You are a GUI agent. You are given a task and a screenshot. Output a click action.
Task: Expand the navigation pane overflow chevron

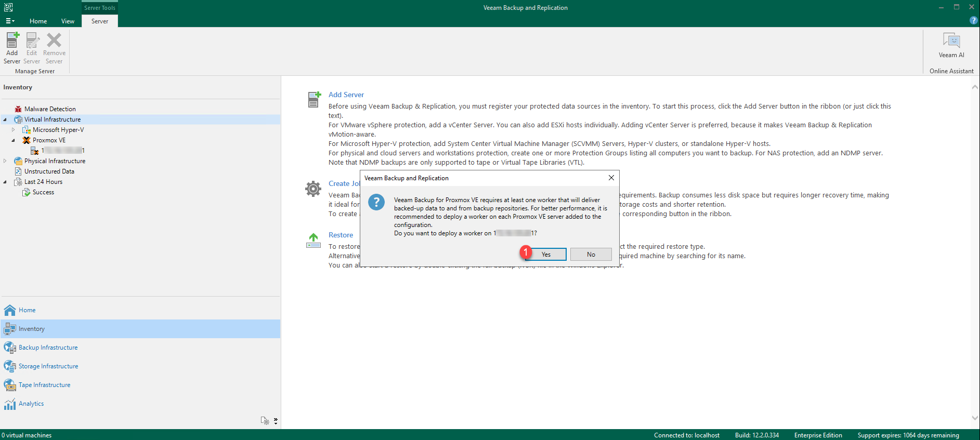(276, 420)
